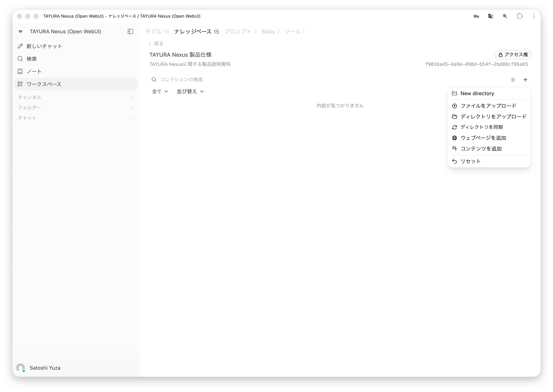Expand the チャット section
The height and width of the screenshot is (392, 553).
27,118
